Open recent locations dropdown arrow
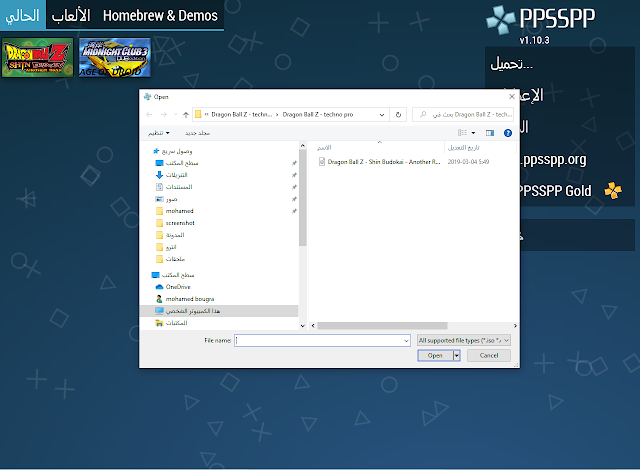Image resolution: width=640 pixels, height=470 pixels. (176, 115)
